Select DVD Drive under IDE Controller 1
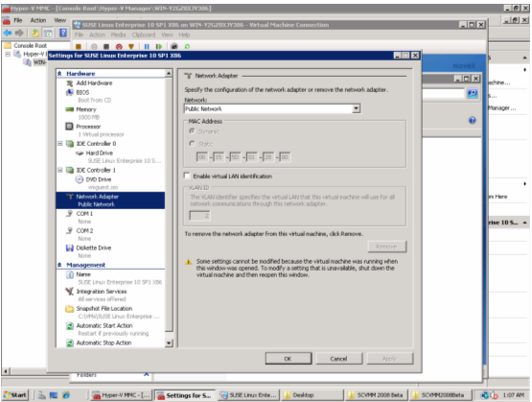532x402 pixels. [93, 179]
